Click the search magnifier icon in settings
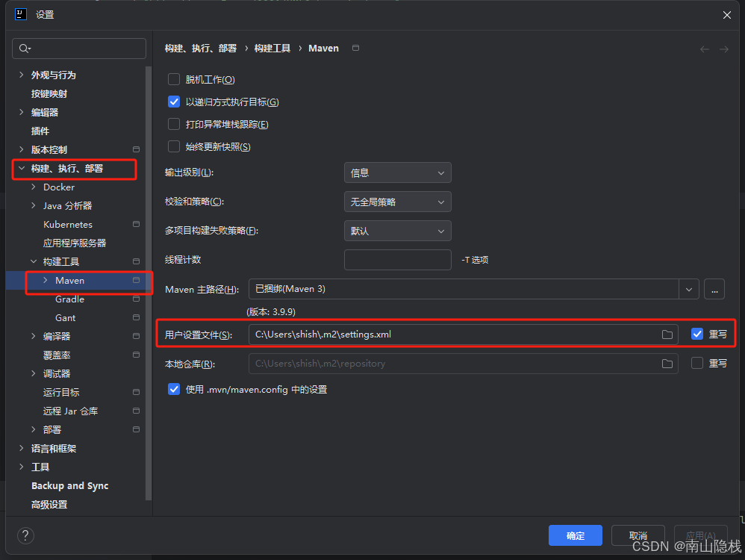This screenshot has width=745, height=560. click(x=24, y=49)
